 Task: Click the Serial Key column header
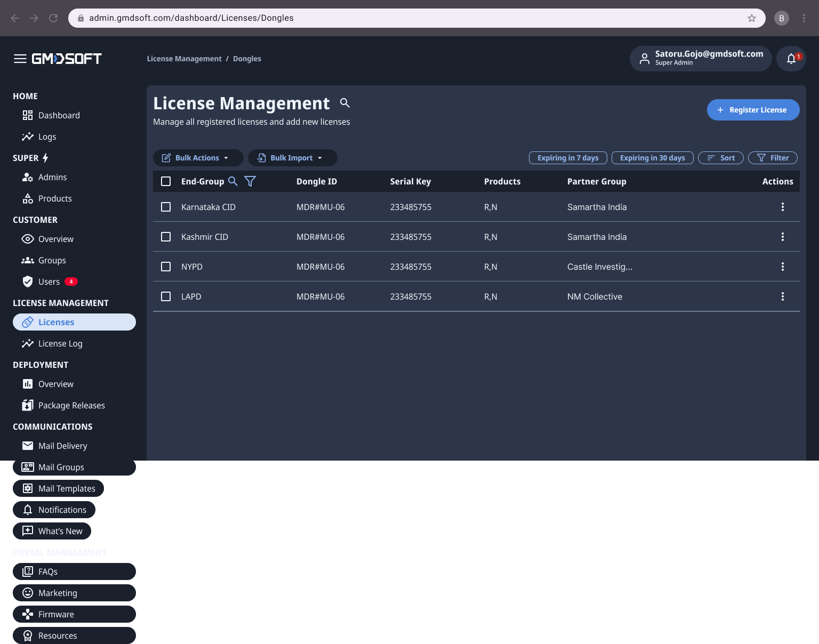click(x=411, y=181)
